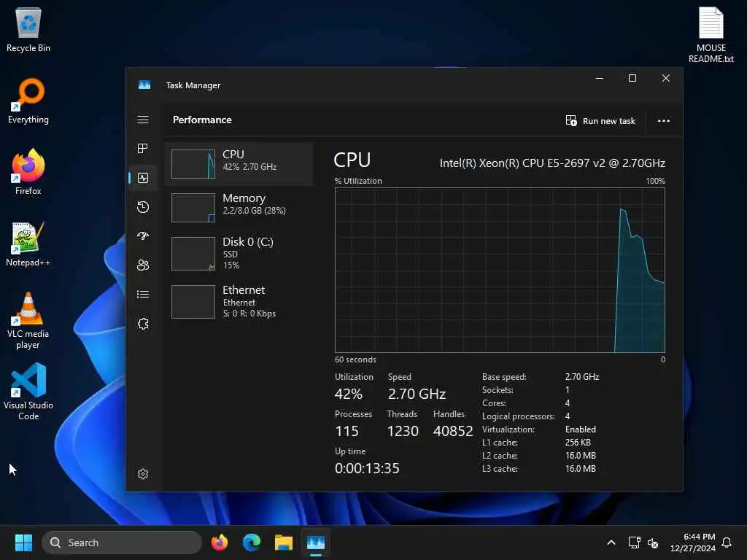This screenshot has width=747, height=560.
Task: Click Run new task button
Action: 600,121
